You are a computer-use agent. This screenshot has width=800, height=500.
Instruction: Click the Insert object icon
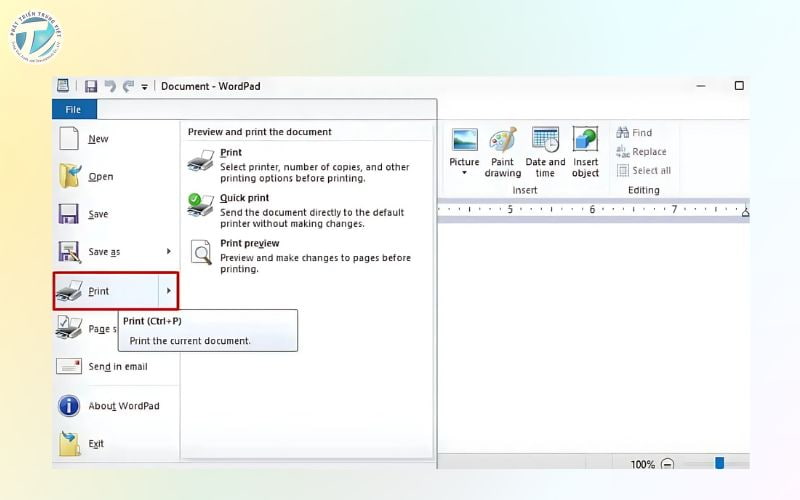click(585, 152)
